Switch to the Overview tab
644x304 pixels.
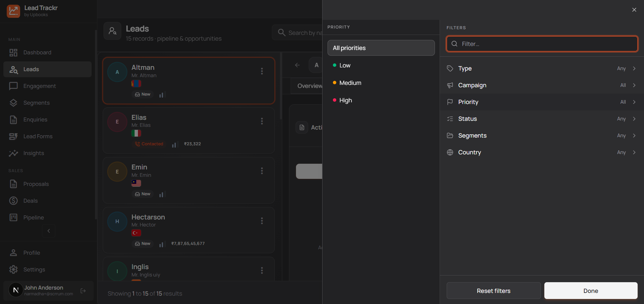[x=309, y=86]
